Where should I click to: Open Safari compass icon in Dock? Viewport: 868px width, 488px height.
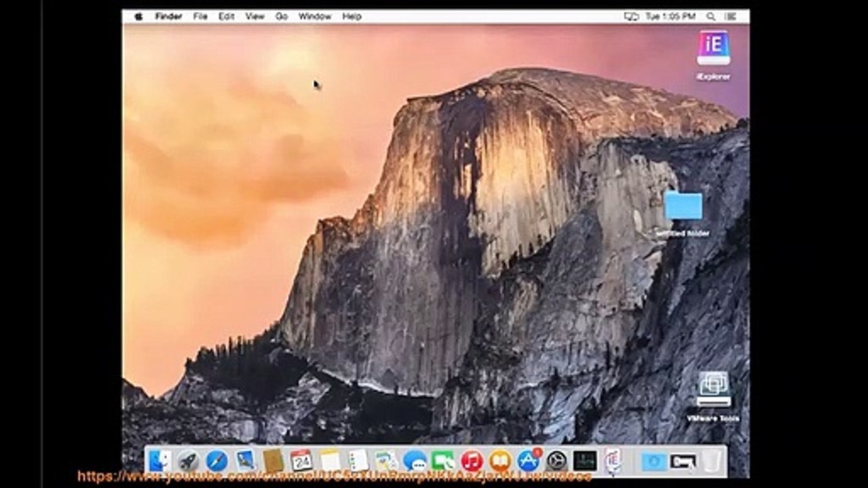[217, 461]
